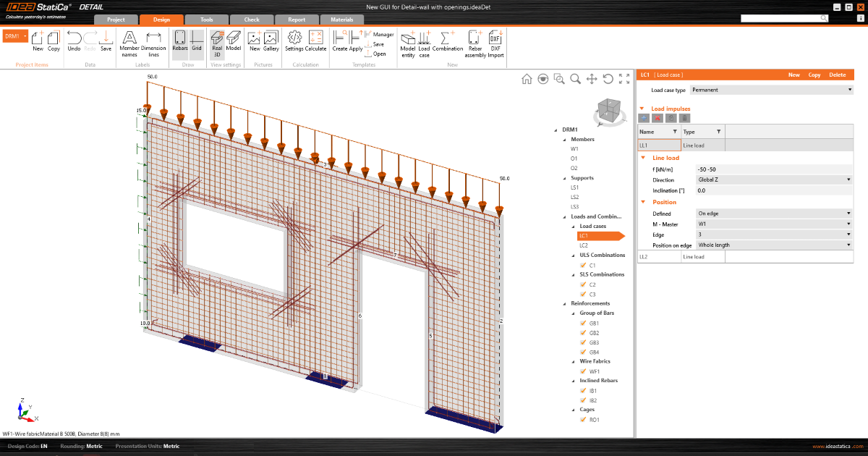
Task: Switch to the Check tab
Action: click(252, 20)
